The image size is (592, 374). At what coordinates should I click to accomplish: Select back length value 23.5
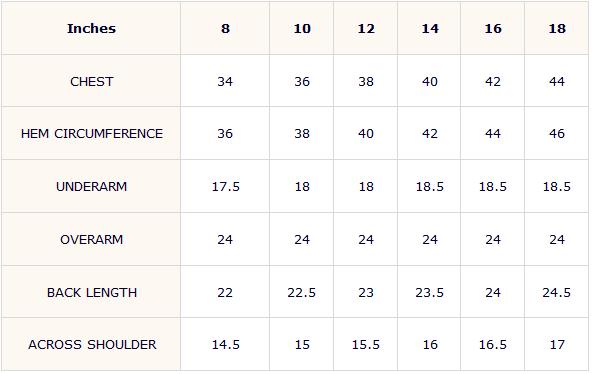[x=430, y=292]
